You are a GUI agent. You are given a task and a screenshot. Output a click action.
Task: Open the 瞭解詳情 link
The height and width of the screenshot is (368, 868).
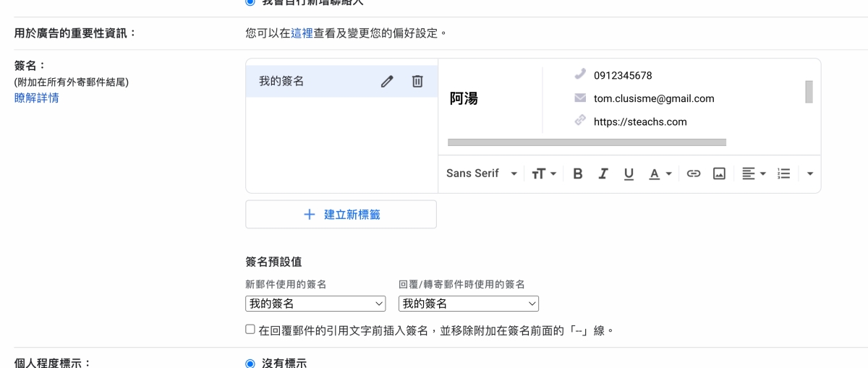(37, 98)
